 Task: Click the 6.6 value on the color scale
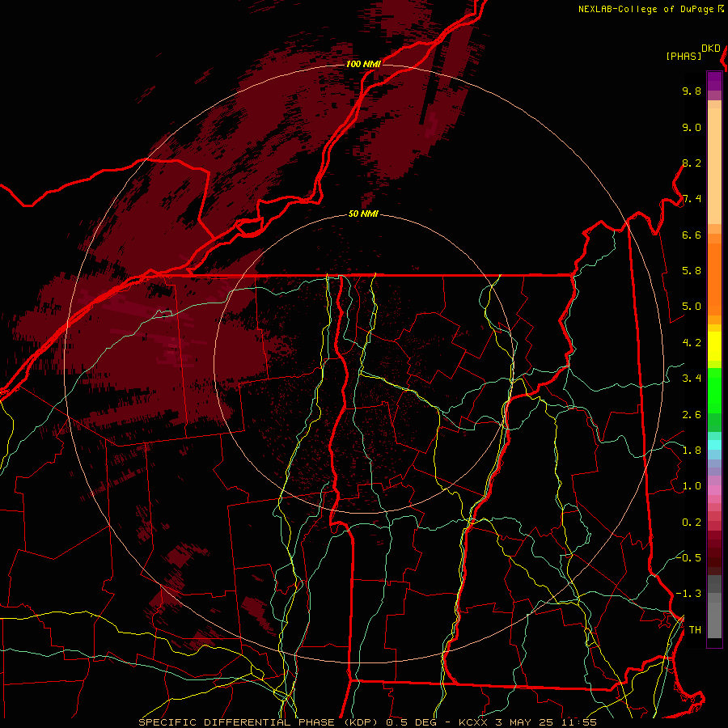(692, 235)
